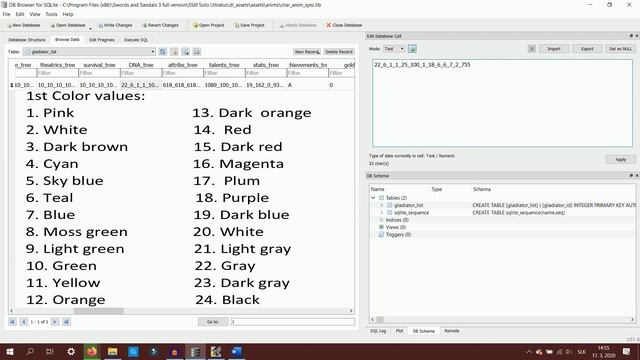The height and width of the screenshot is (360, 640).
Task: Click the attribs_tree column header
Action: (182, 65)
